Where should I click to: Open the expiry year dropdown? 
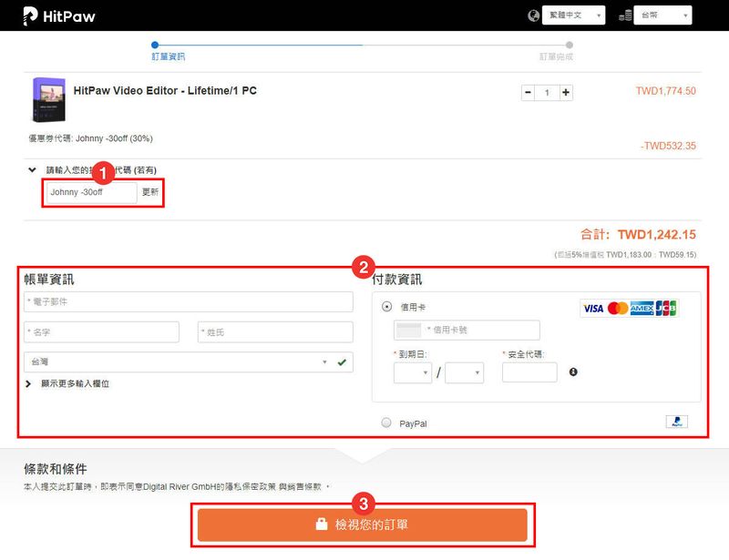[464, 372]
